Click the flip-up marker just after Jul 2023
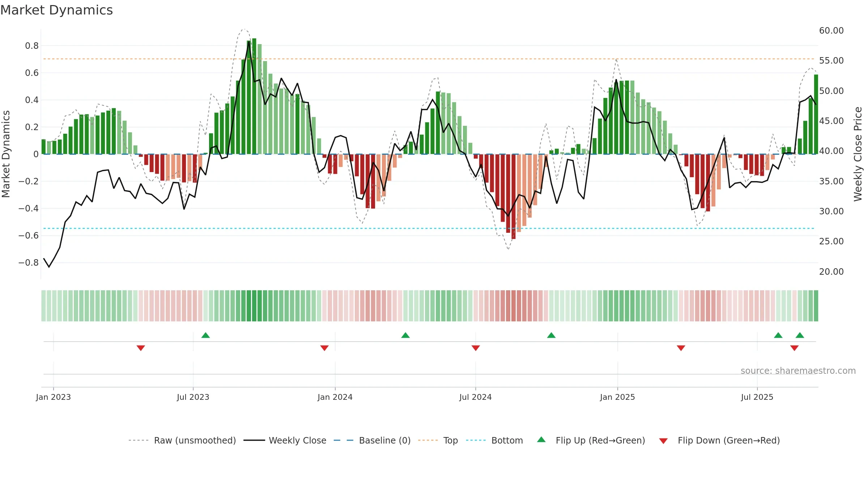The height and width of the screenshot is (488, 868). click(205, 335)
